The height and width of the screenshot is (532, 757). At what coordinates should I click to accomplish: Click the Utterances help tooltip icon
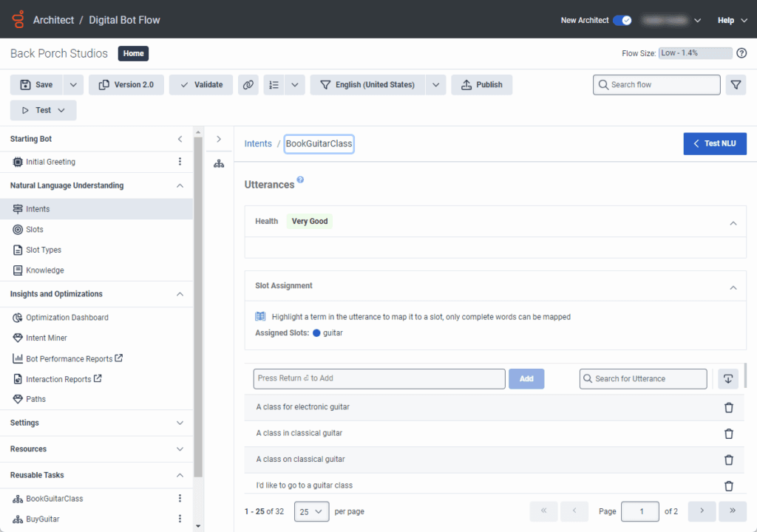[x=301, y=180]
